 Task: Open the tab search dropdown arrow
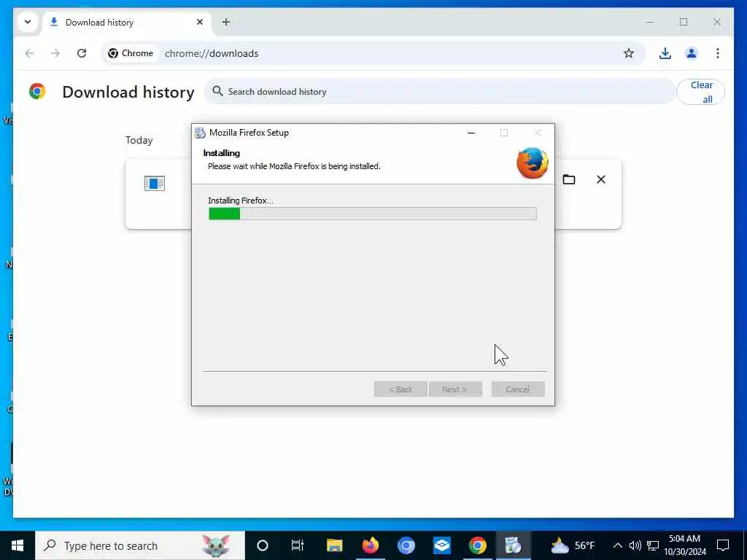tap(28, 22)
